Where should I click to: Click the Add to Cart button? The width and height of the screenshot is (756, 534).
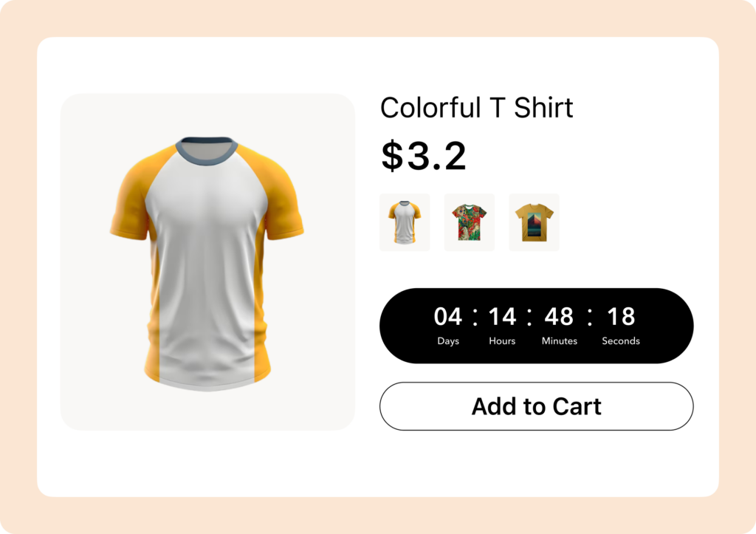click(x=536, y=406)
